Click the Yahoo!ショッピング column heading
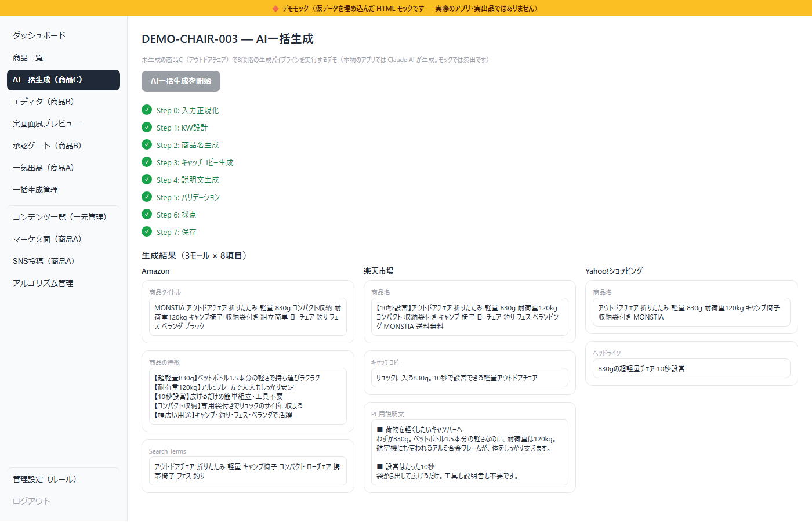This screenshot has height=522, width=812. tap(614, 271)
